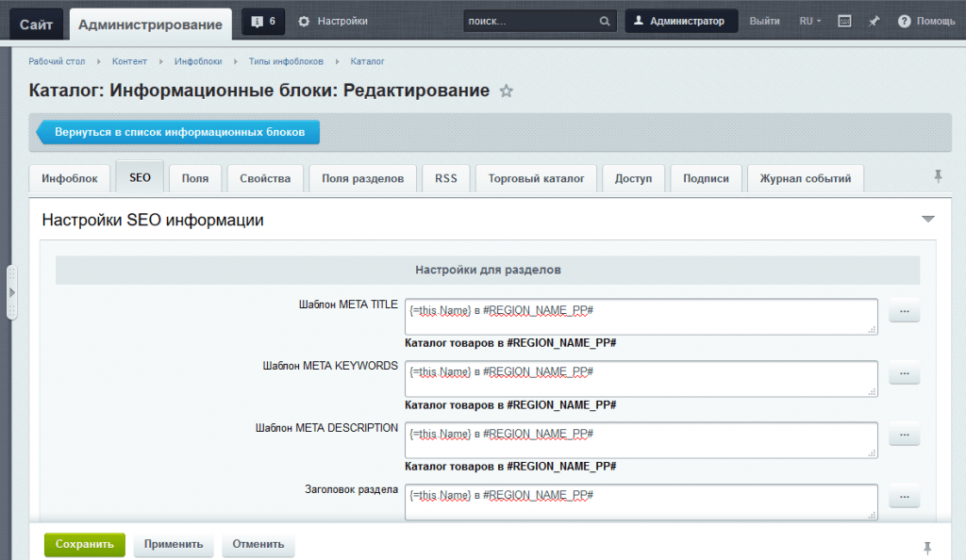Open template menu for META KEYWORDS
The height and width of the screenshot is (560, 966).
click(x=904, y=374)
